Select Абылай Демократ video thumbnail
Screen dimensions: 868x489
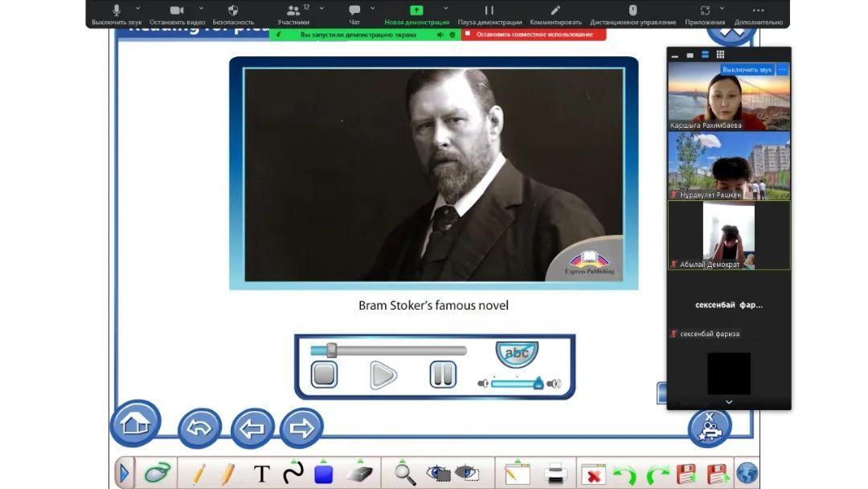(x=729, y=236)
